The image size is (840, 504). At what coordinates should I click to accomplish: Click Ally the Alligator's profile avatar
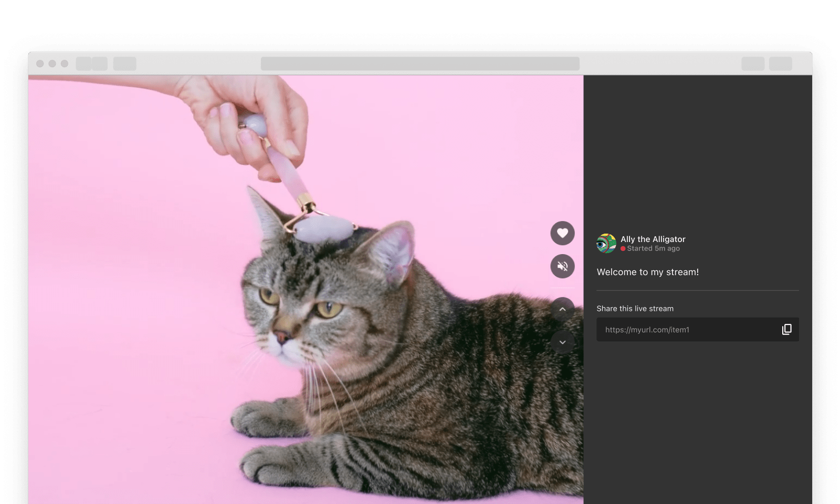click(606, 243)
